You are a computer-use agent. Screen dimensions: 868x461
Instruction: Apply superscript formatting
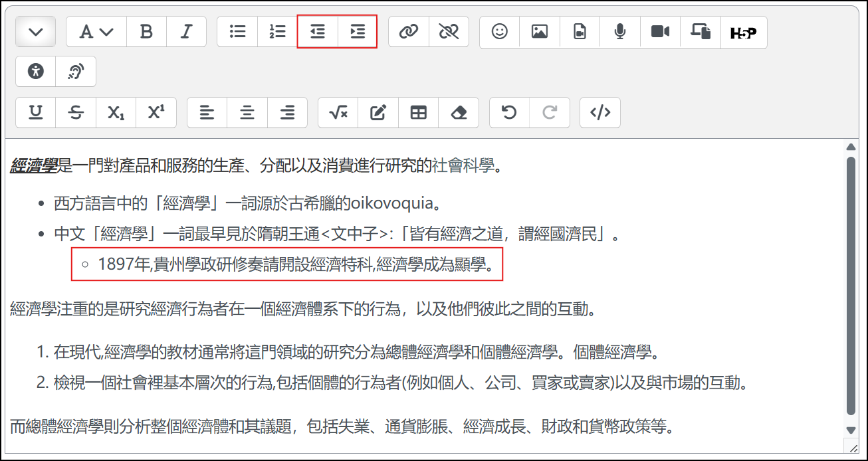pyautogui.click(x=156, y=112)
